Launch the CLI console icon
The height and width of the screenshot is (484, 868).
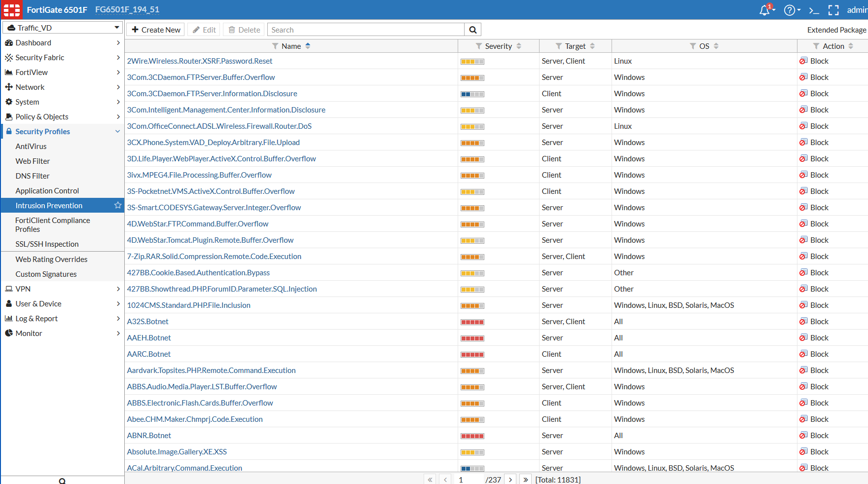click(814, 10)
